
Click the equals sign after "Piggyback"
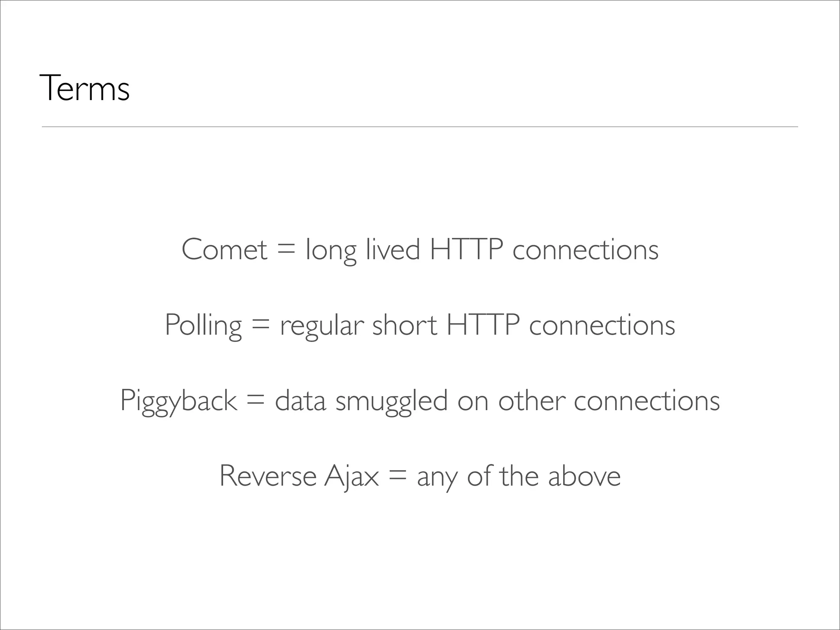pos(256,401)
